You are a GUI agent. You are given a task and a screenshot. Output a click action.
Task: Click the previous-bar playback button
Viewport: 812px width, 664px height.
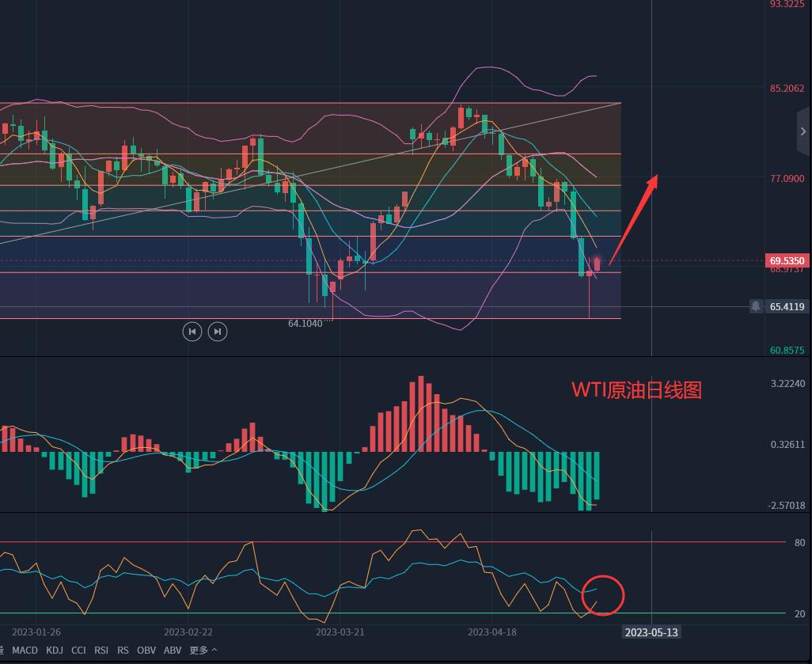click(192, 332)
